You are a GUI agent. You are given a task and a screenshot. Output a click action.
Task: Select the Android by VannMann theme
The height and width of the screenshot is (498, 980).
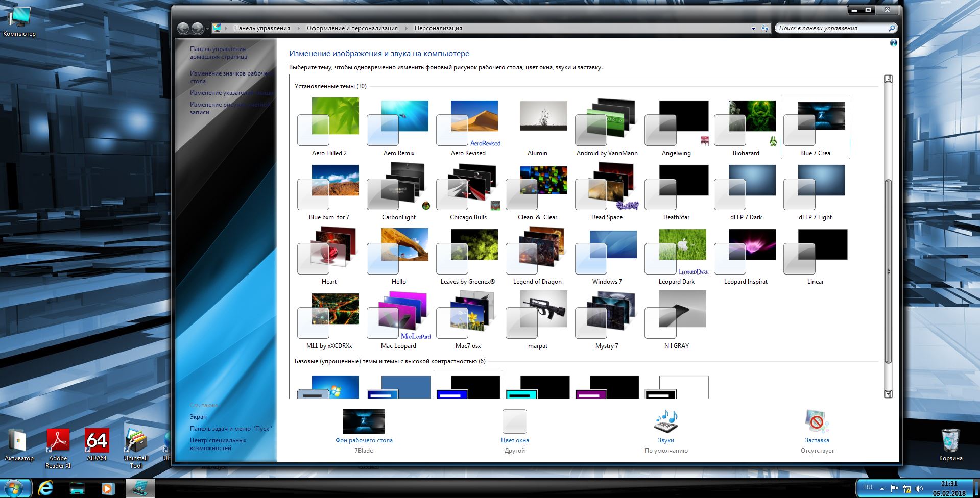tap(607, 128)
